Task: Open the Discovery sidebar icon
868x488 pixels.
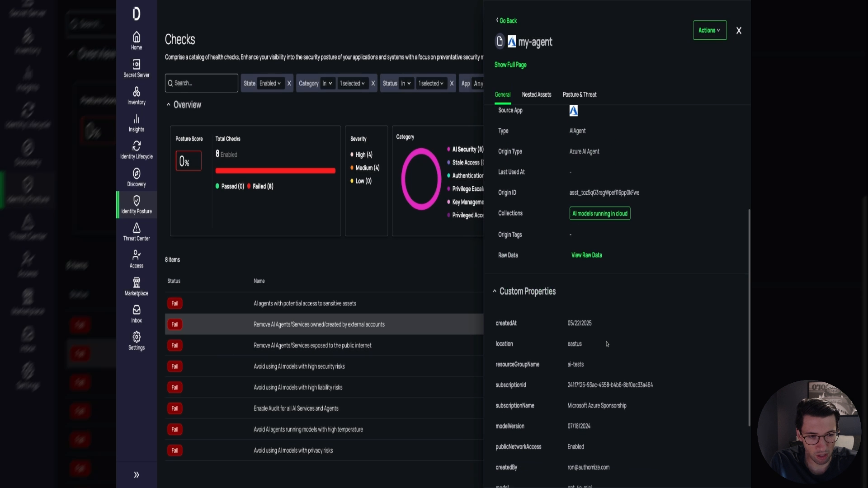Action: (x=136, y=177)
